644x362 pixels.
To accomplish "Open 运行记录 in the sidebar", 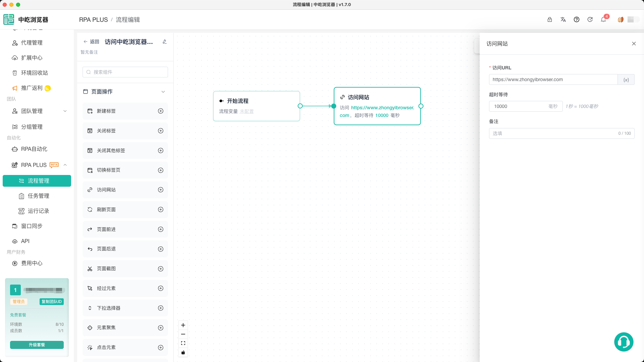I will point(39,211).
